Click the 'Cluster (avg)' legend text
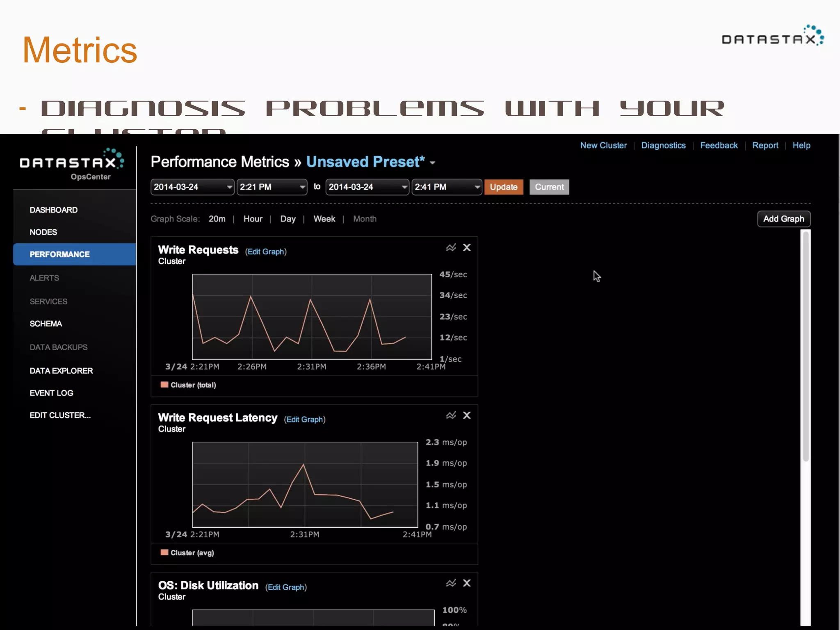 point(192,552)
